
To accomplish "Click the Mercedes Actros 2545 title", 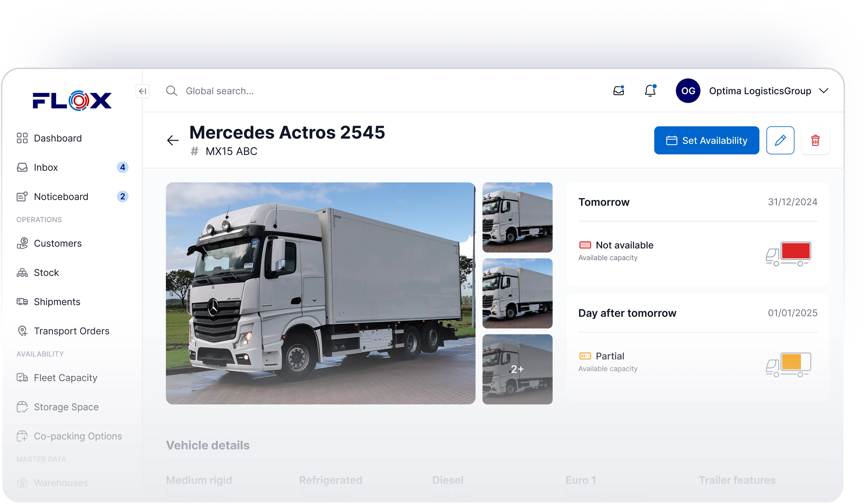I will (x=287, y=133).
